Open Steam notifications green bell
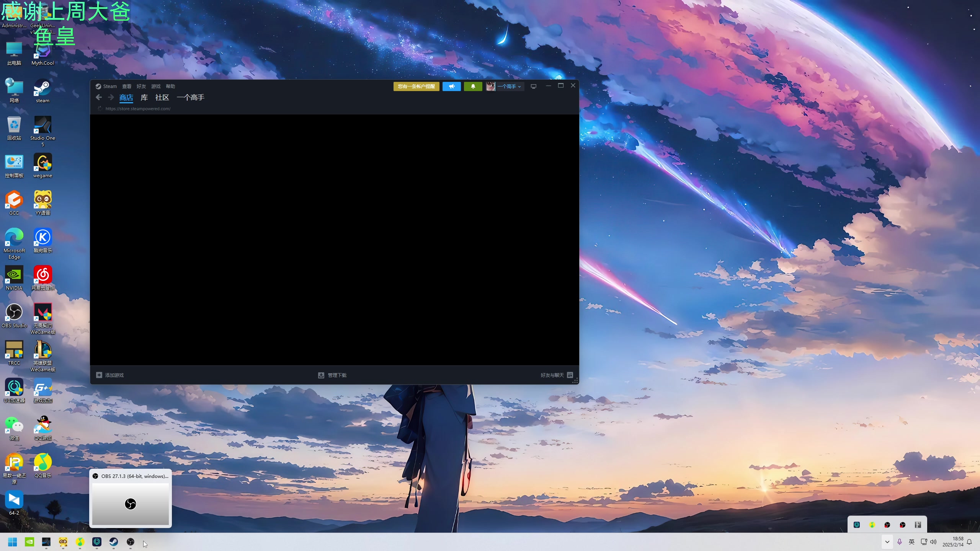 (x=473, y=86)
